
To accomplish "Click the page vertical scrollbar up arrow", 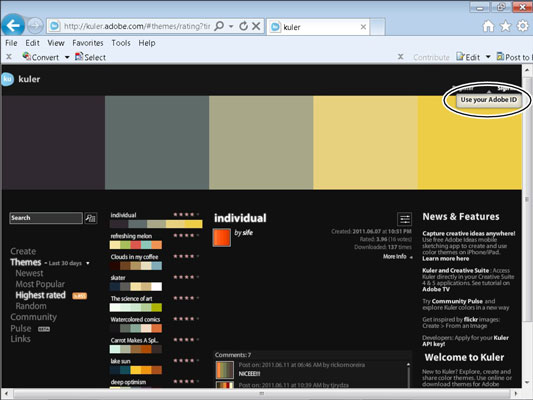I will 527,70.
